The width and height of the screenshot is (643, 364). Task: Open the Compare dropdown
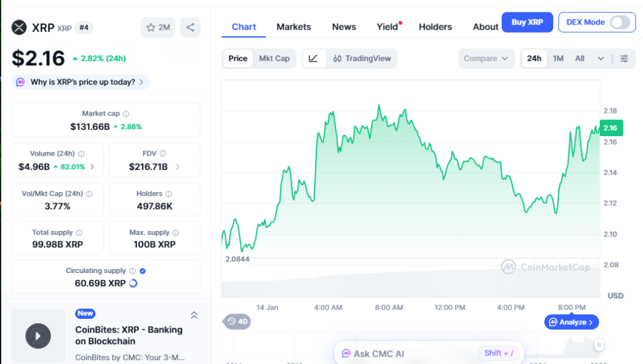click(486, 58)
